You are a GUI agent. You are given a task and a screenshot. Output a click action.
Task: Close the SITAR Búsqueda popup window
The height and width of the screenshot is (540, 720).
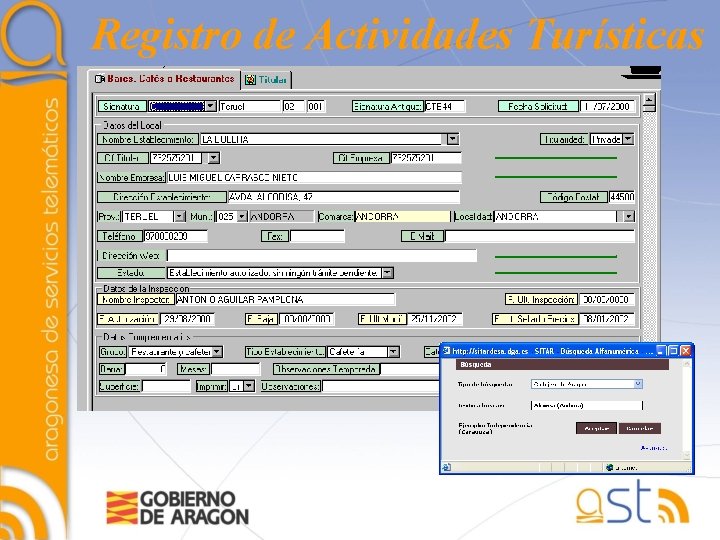pos(685,351)
